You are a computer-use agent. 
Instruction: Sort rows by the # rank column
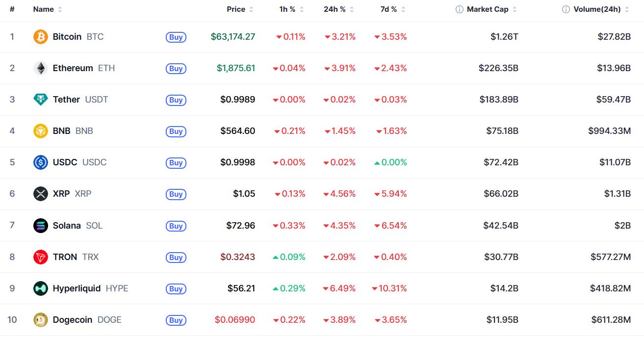(12, 9)
